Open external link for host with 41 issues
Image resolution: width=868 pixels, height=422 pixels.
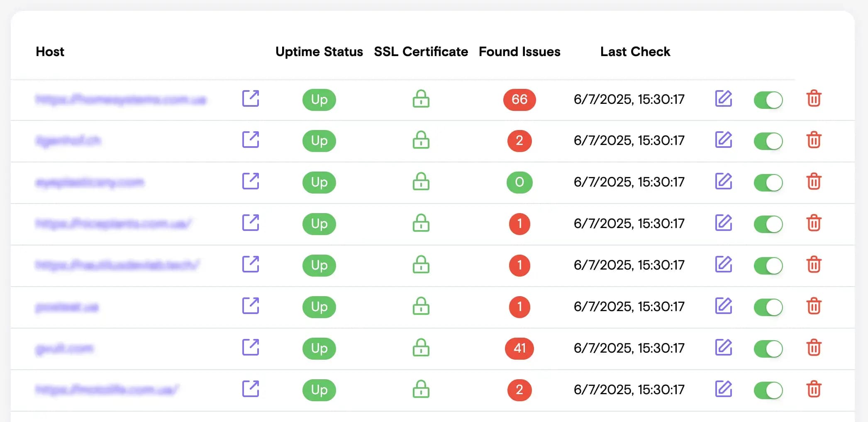point(251,348)
